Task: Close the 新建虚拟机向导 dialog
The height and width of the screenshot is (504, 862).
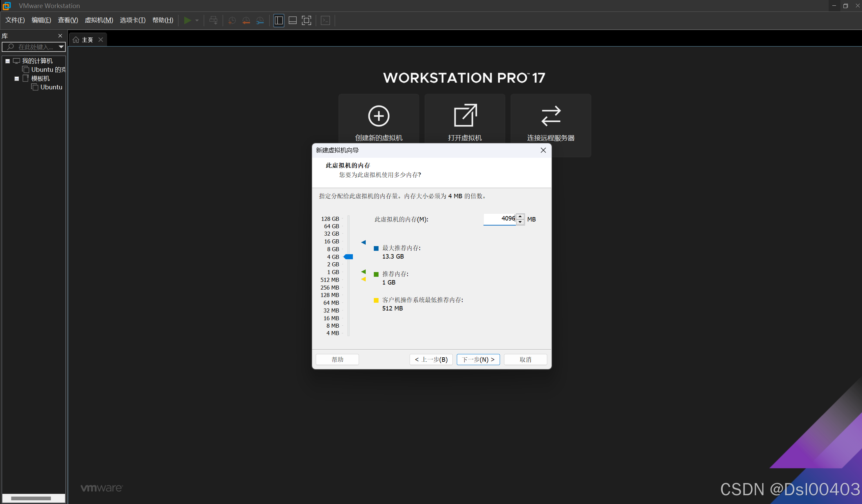Action: click(543, 150)
